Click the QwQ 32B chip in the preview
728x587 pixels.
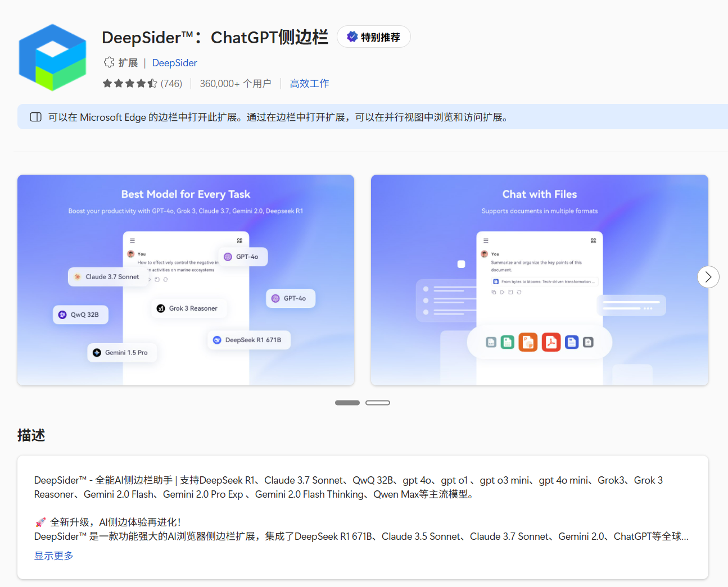[x=80, y=315]
